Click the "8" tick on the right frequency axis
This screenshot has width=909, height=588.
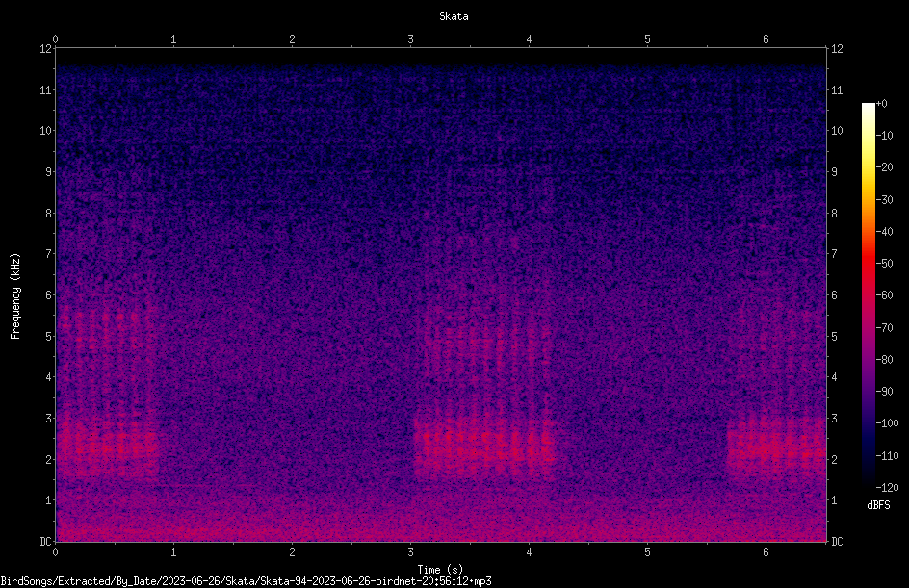(x=834, y=214)
